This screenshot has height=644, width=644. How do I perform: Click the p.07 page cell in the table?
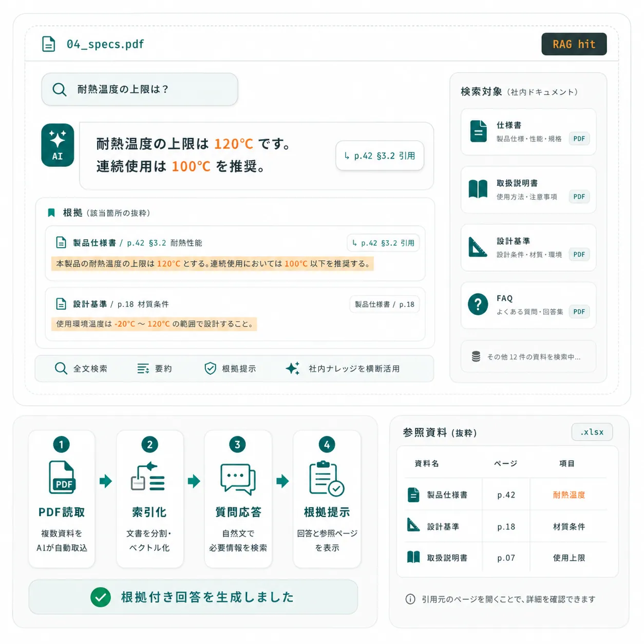click(506, 558)
